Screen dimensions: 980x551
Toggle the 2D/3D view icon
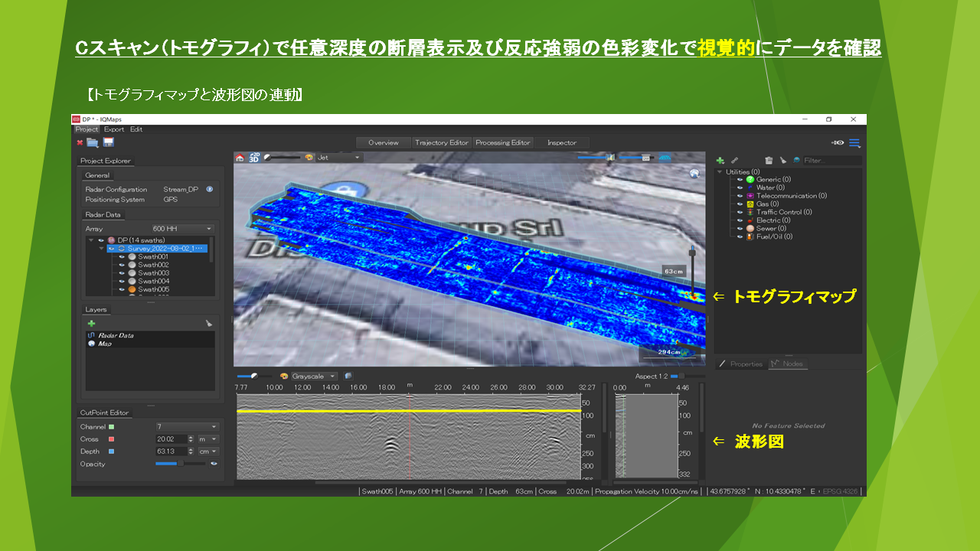[253, 157]
